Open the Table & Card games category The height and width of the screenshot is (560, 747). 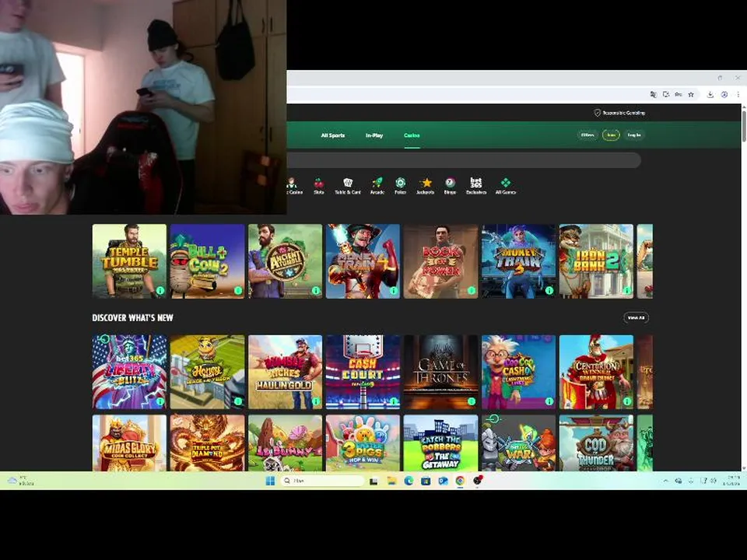tap(347, 186)
